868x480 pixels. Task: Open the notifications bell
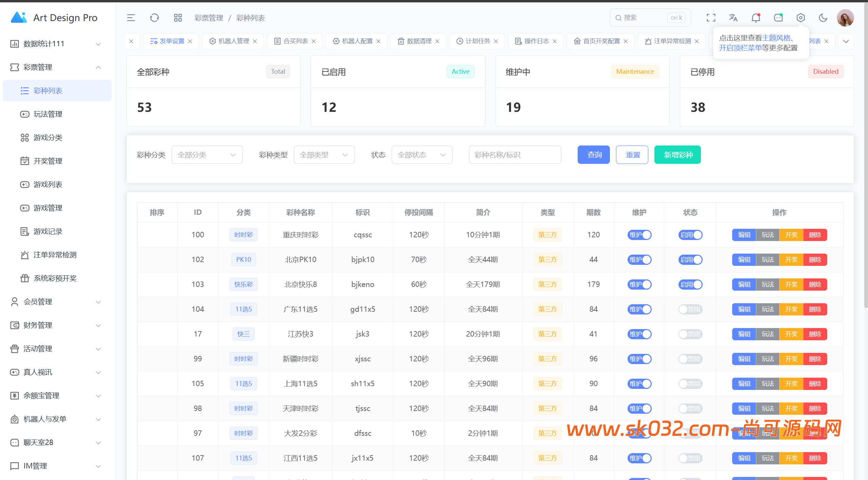(756, 18)
